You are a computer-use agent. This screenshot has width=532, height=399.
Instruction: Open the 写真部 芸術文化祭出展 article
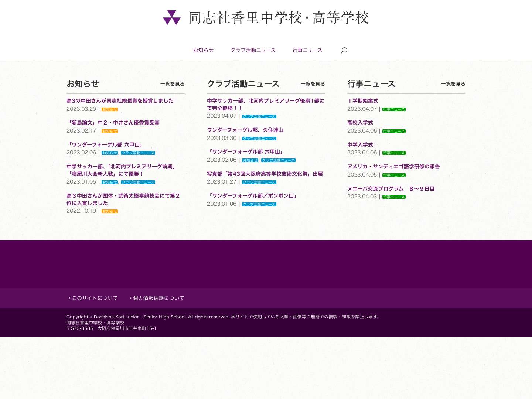point(265,174)
